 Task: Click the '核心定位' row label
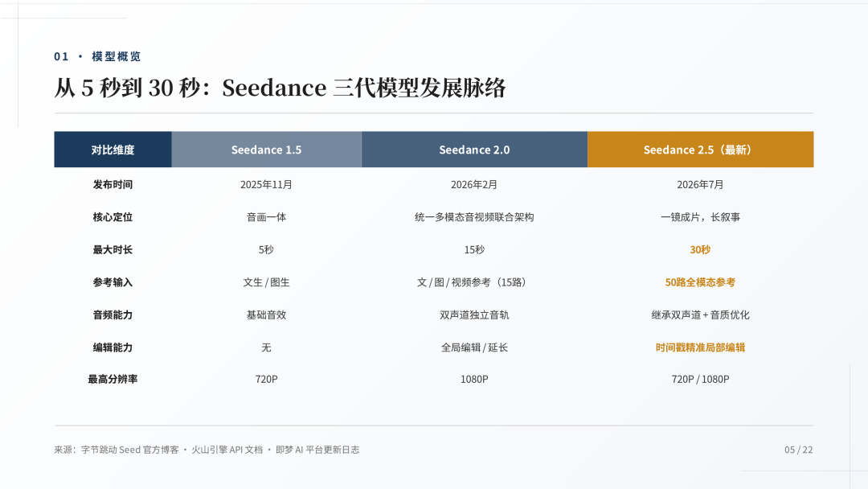[x=113, y=217]
